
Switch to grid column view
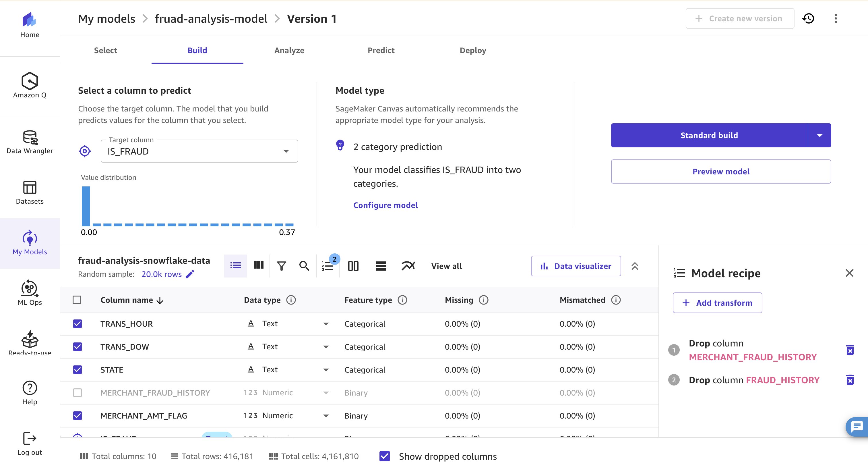[258, 266]
